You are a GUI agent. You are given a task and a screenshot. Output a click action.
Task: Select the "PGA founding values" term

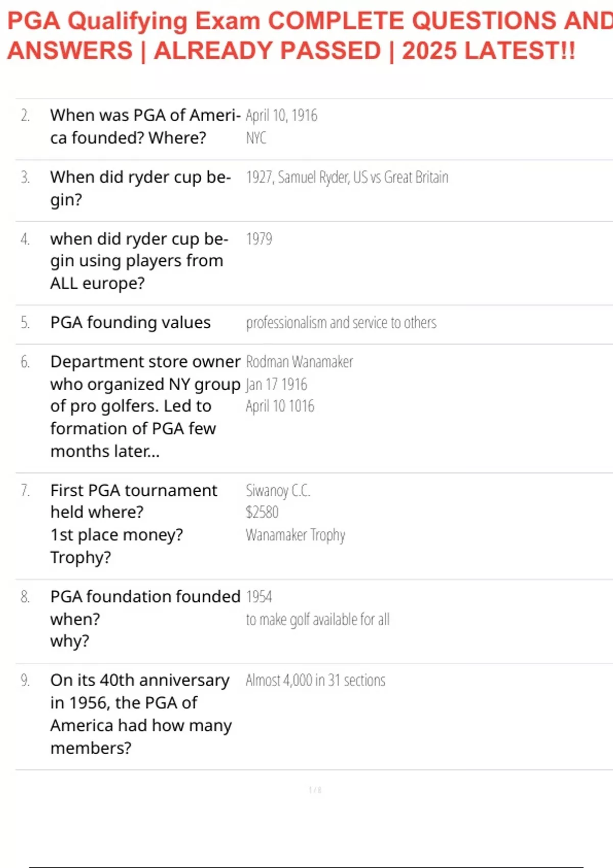(130, 323)
